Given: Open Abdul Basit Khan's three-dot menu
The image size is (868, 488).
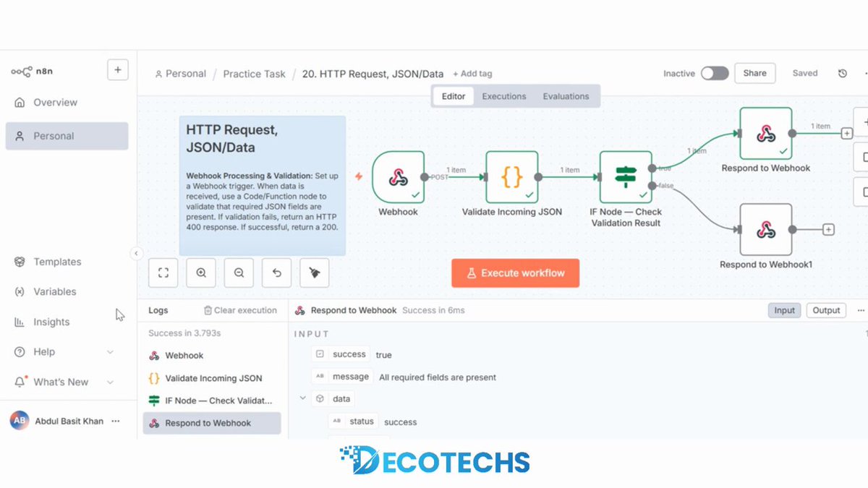Looking at the screenshot, I should coord(116,421).
